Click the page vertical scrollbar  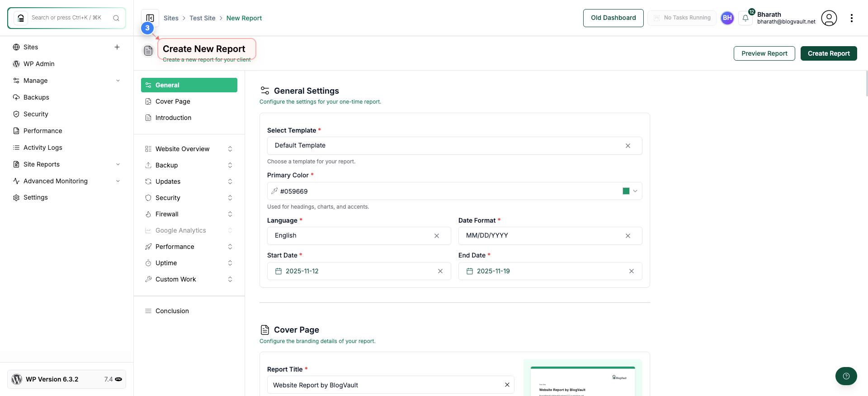coord(866,84)
